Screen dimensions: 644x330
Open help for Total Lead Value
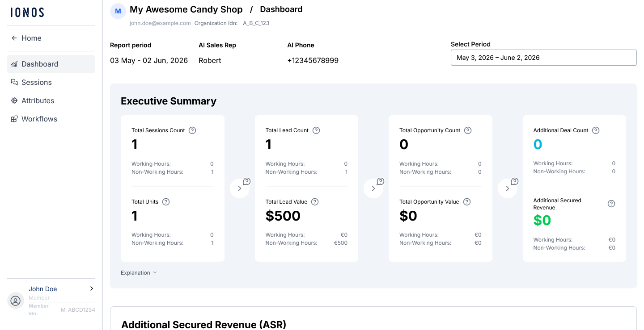pos(315,202)
